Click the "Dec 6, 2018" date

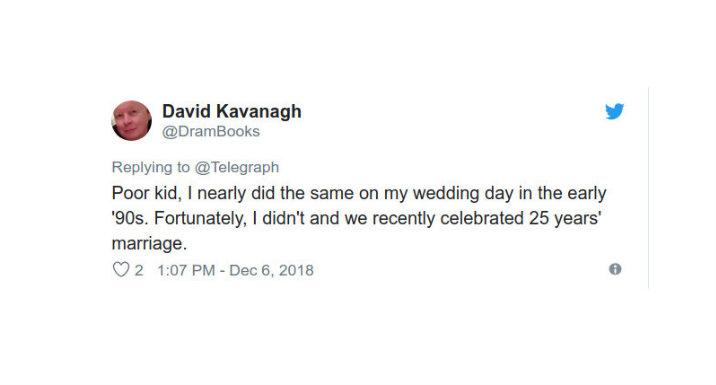click(271, 270)
